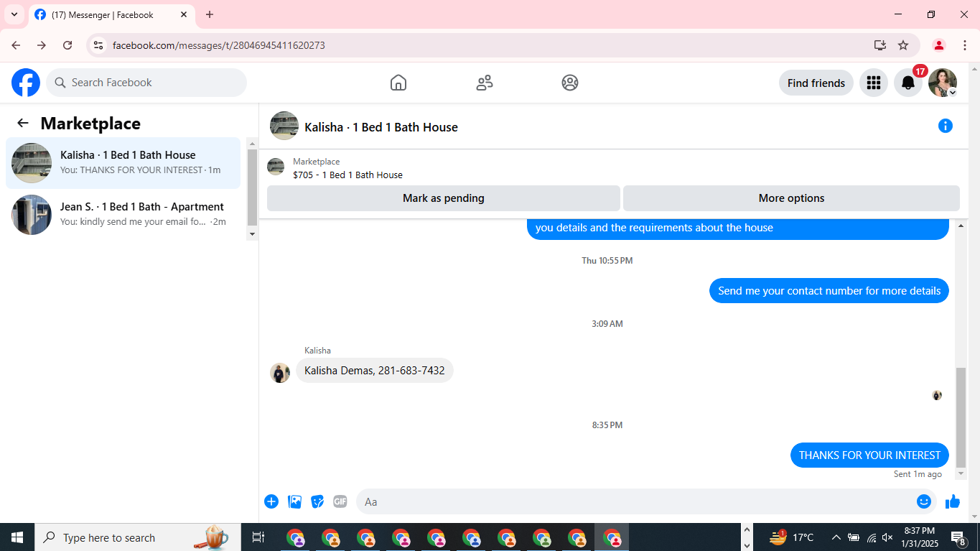Click the Send me your contact number message
This screenshot has height=551, width=980.
[829, 291]
